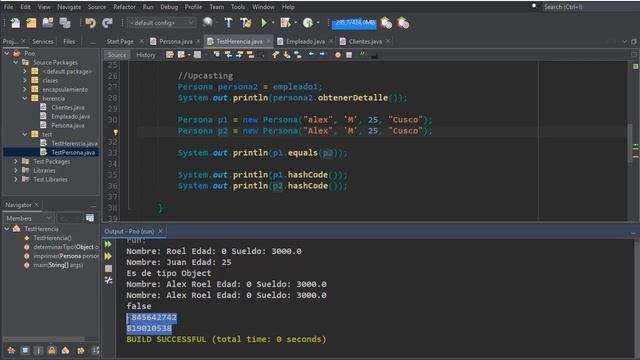Open the default config dropdown
This screenshot has height=360, width=640.
coord(162,23)
